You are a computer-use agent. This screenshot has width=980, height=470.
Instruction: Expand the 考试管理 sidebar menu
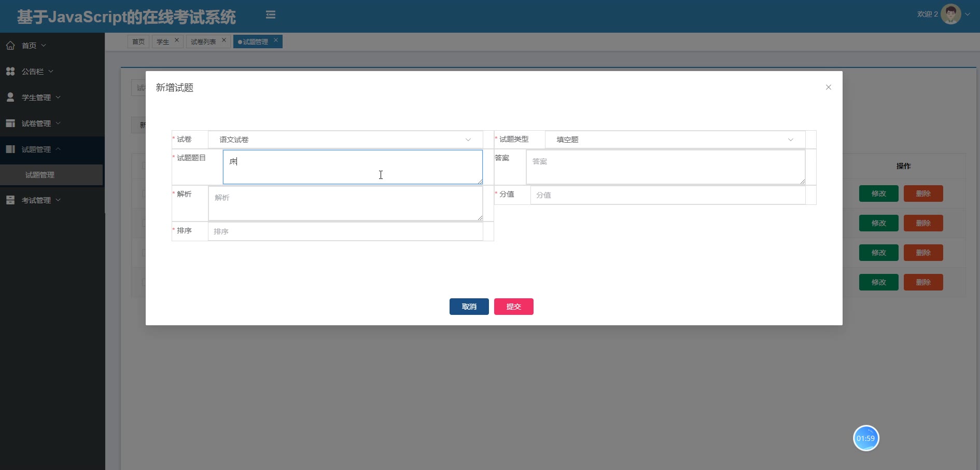coord(52,200)
